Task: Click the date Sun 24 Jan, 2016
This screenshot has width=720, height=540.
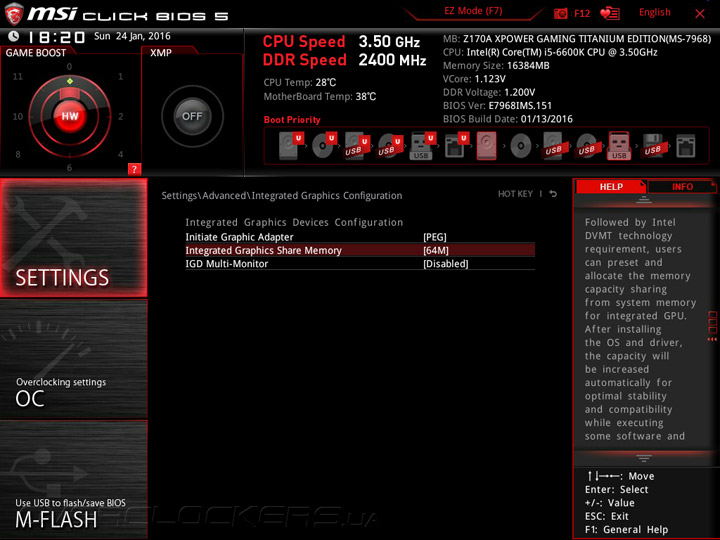Action: tap(132, 36)
